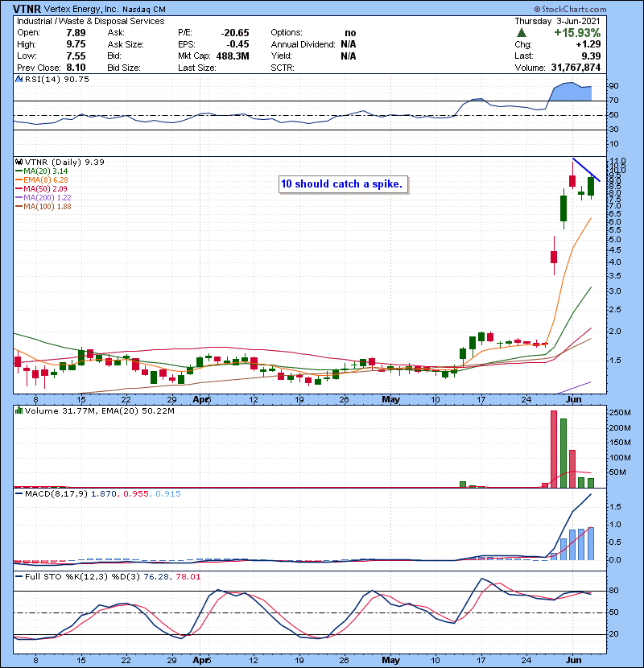Image resolution: width=644 pixels, height=668 pixels.
Task: Click the 90 level on RSI axis
Action: (x=613, y=85)
